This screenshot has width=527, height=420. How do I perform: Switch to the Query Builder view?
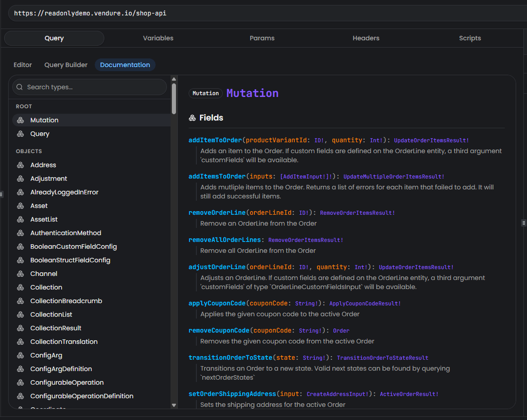pos(66,65)
